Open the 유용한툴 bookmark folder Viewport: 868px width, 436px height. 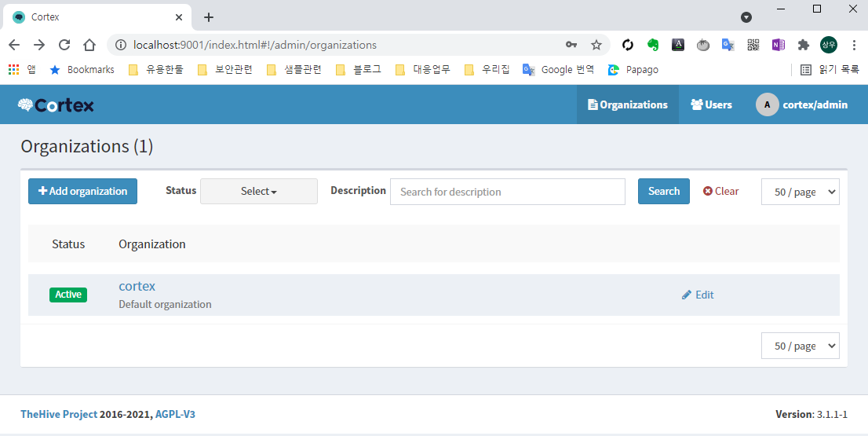[155, 70]
